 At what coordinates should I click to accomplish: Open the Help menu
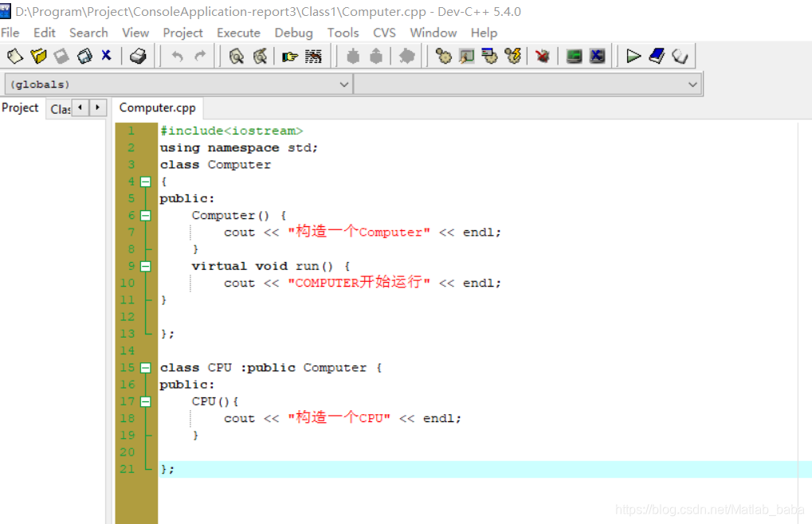tap(484, 33)
